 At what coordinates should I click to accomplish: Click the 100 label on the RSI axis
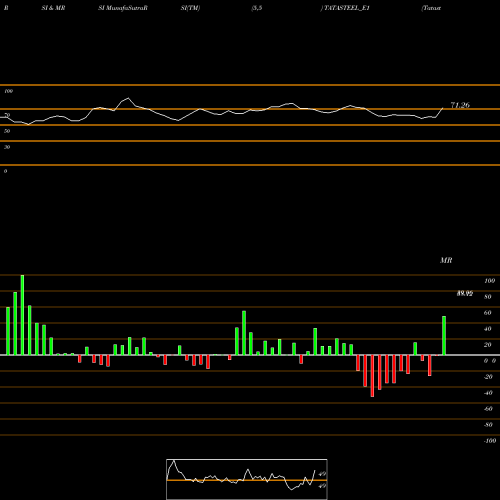tap(8, 91)
